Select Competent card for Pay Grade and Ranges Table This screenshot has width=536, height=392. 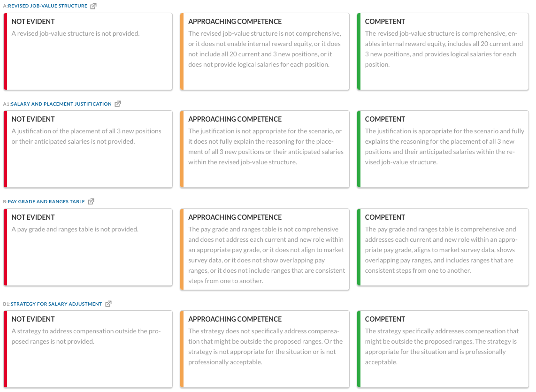coord(443,247)
